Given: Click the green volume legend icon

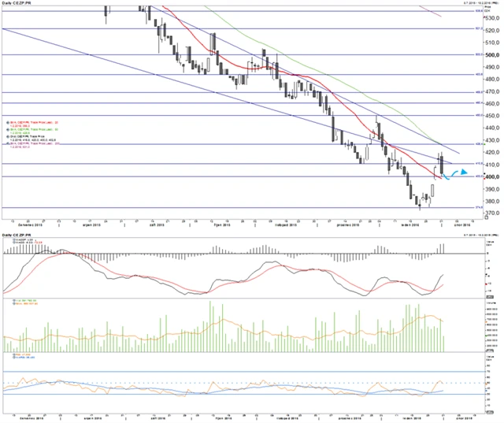Looking at the screenshot, I should click(x=14, y=301).
